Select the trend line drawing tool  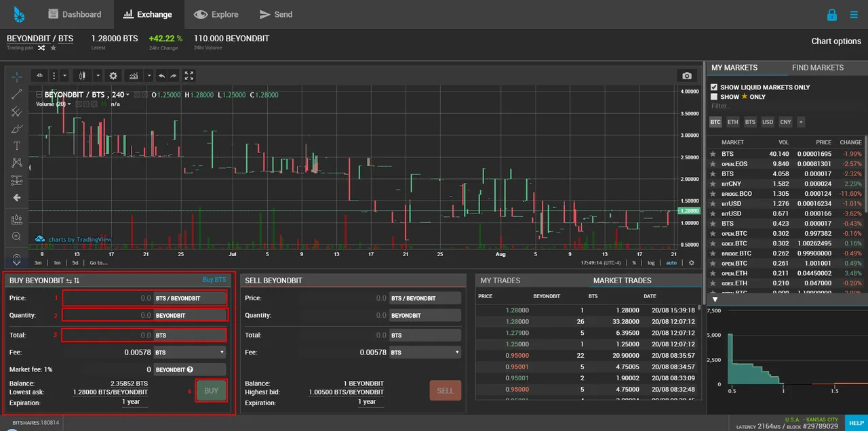coord(17,94)
